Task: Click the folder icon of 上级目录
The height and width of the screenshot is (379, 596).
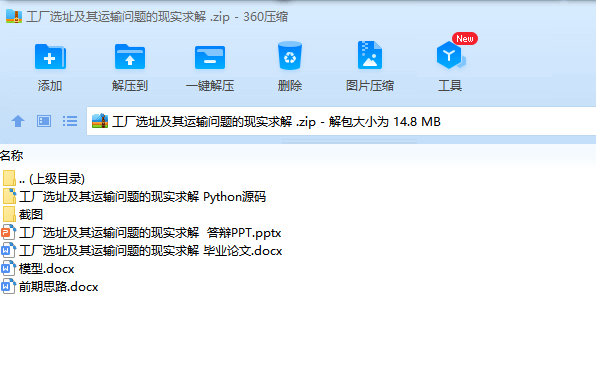Action: pyautogui.click(x=9, y=178)
